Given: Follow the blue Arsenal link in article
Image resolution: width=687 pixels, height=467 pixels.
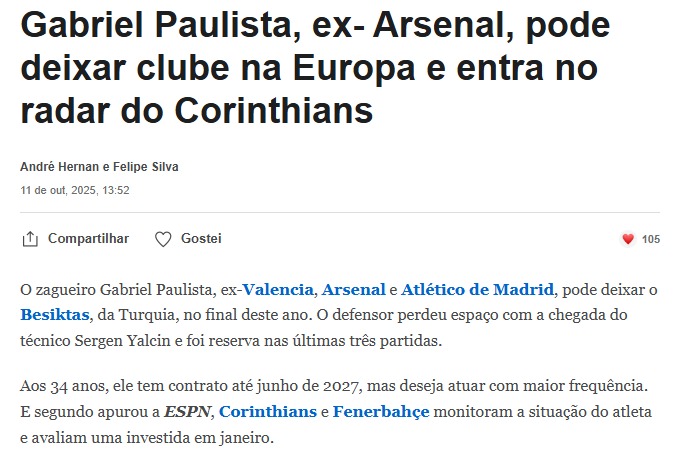Looking at the screenshot, I should (353, 290).
